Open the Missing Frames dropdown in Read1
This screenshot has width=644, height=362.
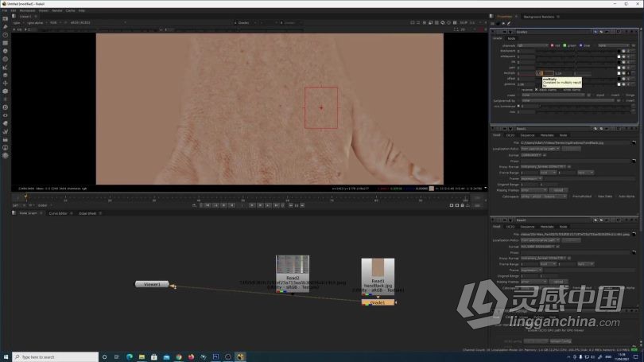click(x=534, y=190)
